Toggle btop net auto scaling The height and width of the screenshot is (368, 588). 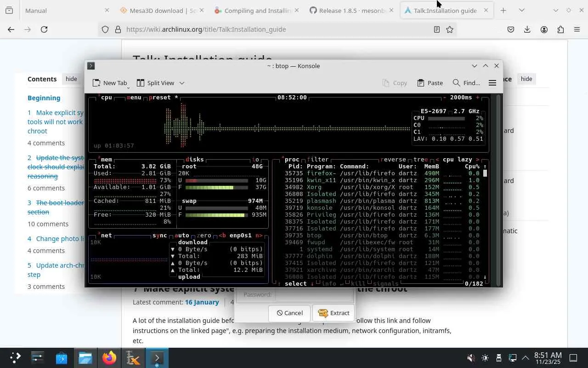point(182,236)
